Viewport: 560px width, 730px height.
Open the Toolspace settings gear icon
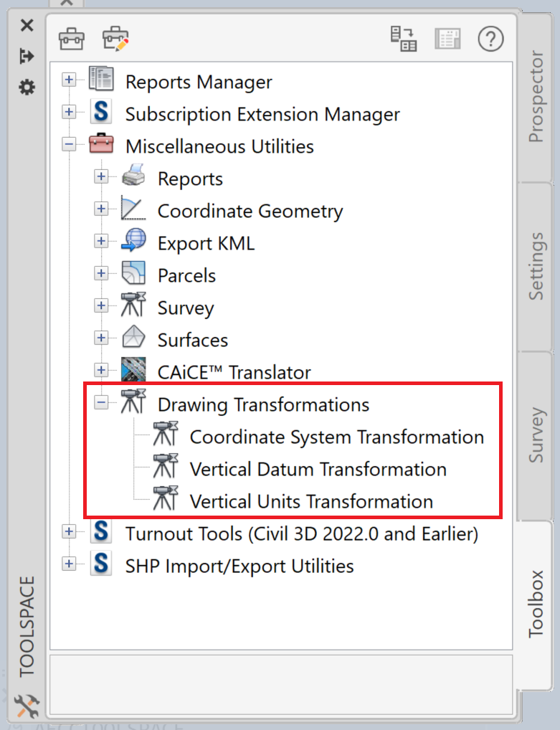tap(27, 87)
